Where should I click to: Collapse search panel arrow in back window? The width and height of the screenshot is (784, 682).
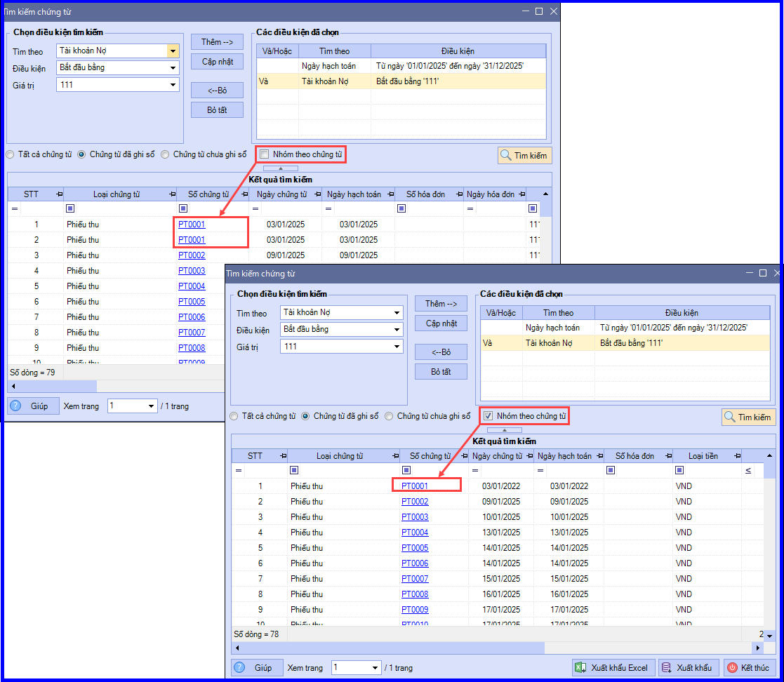tap(281, 168)
